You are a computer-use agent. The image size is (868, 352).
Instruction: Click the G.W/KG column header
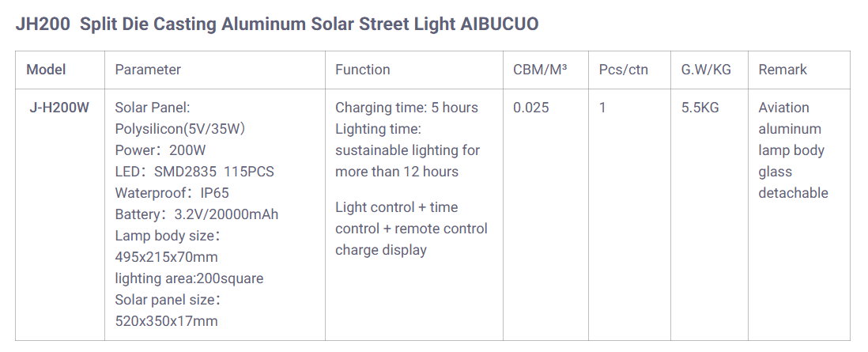tap(706, 70)
